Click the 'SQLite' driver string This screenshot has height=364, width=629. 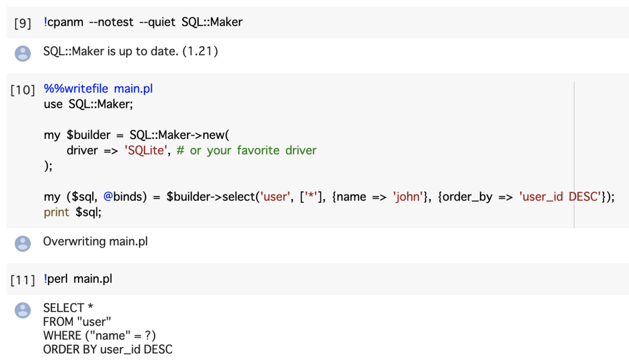[144, 150]
